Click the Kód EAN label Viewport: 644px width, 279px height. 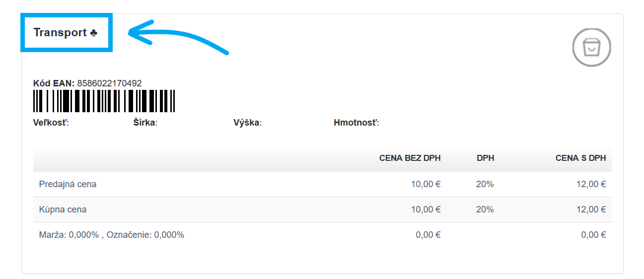point(54,83)
